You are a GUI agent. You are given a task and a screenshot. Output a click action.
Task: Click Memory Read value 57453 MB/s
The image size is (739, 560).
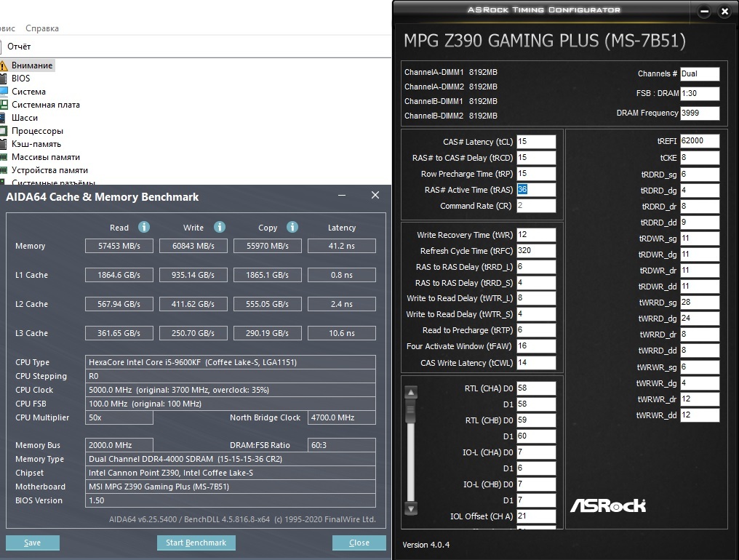[119, 246]
